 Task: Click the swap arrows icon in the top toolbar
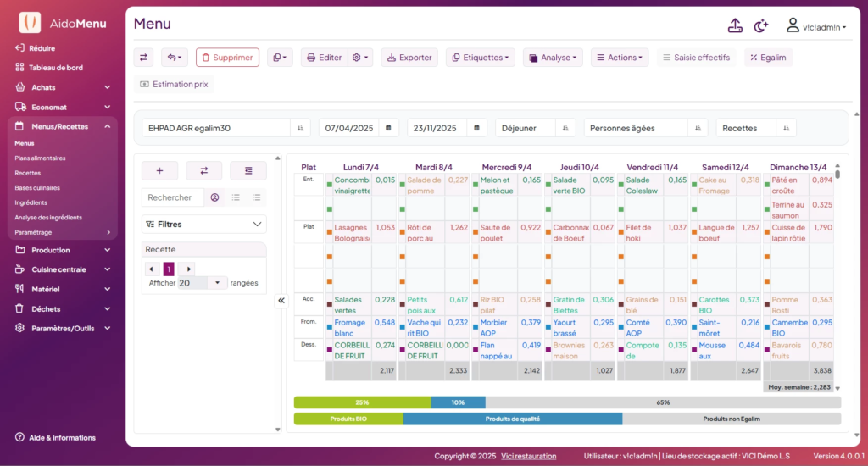pyautogui.click(x=143, y=58)
